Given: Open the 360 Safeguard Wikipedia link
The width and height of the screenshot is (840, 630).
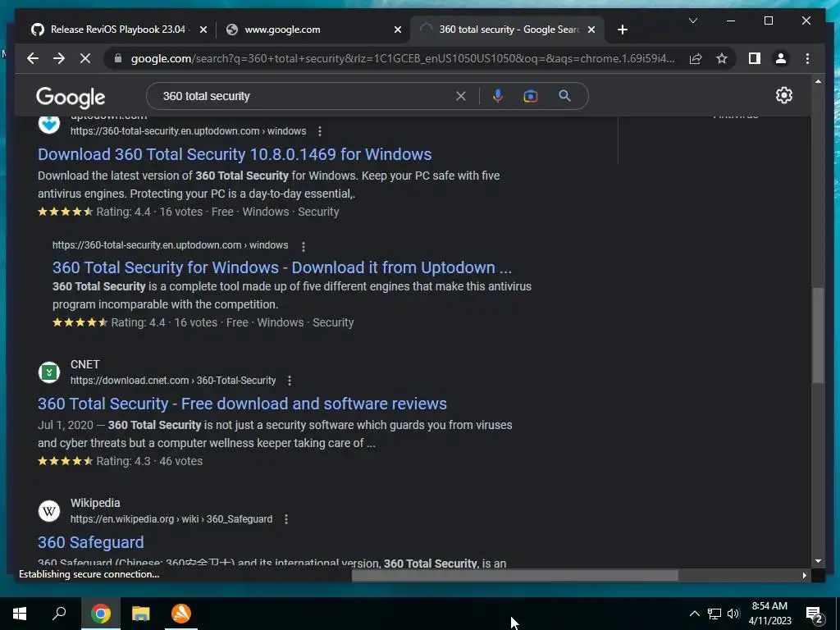Looking at the screenshot, I should pyautogui.click(x=90, y=542).
